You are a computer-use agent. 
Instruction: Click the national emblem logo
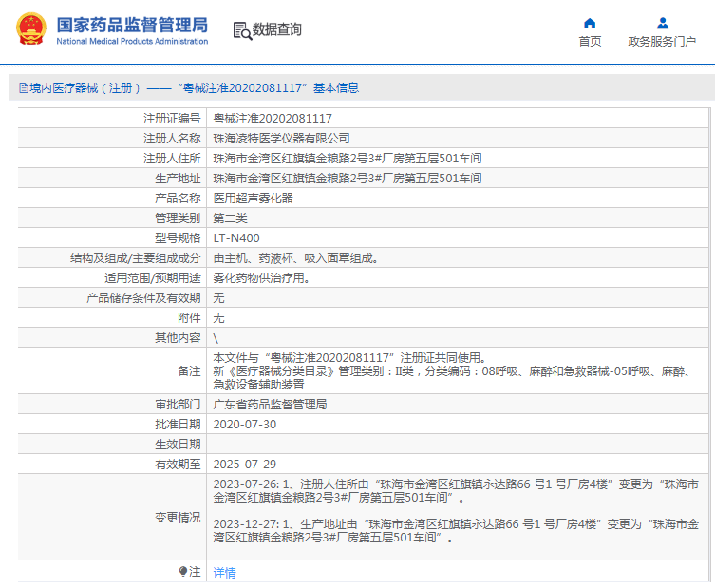31,28
